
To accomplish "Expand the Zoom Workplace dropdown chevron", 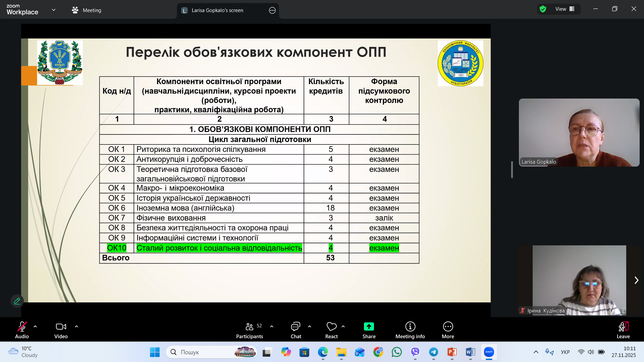I will point(54,10).
